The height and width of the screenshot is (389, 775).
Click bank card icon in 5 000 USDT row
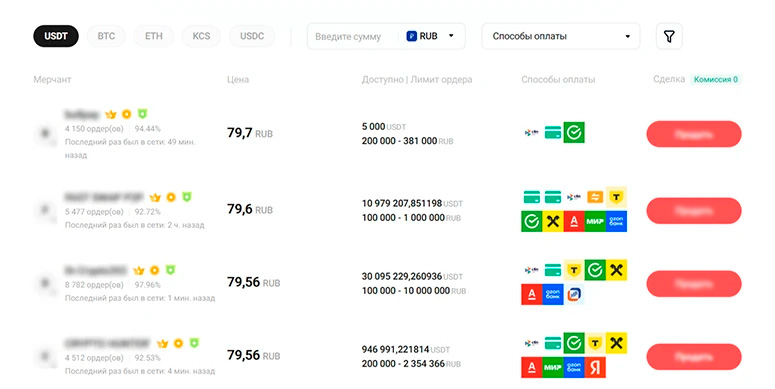click(553, 132)
